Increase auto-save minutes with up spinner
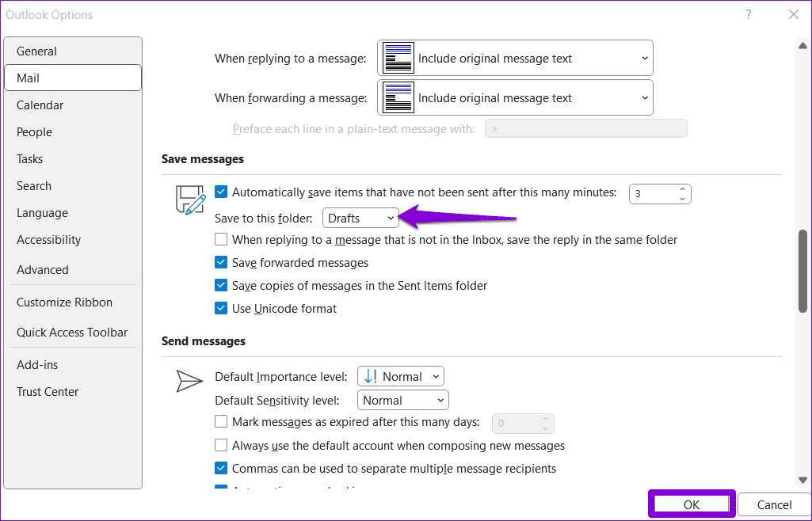Viewport: 812px width, 521px height. pyautogui.click(x=683, y=189)
